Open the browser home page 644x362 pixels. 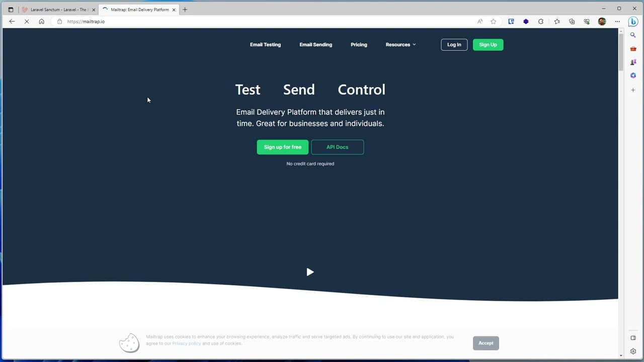(x=42, y=22)
